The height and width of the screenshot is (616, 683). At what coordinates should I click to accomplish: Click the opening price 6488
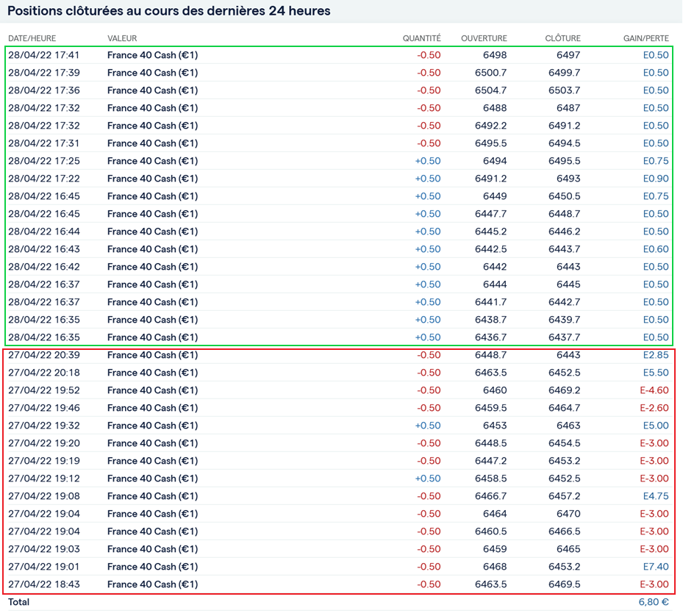coord(495,108)
